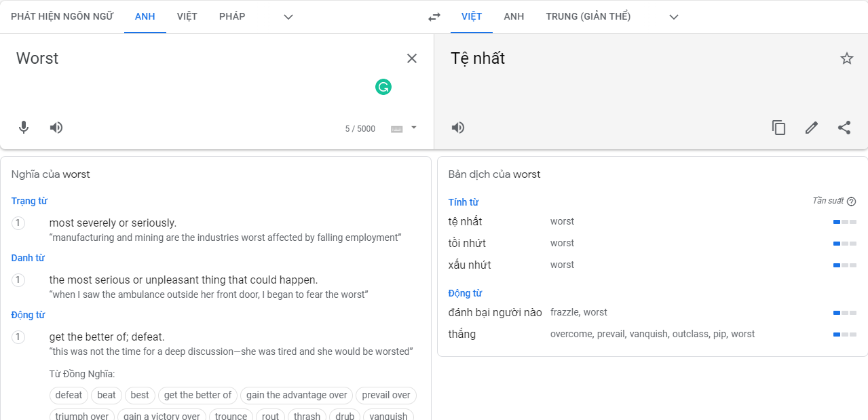Image resolution: width=868 pixels, height=420 pixels.
Task: Open the virtual keyboard icon
Action: coord(397,129)
